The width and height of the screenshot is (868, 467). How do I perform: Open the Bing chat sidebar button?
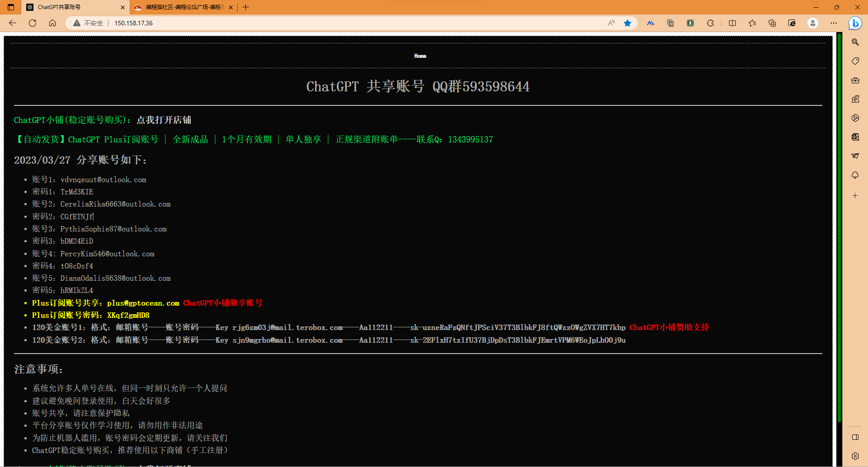tap(855, 23)
